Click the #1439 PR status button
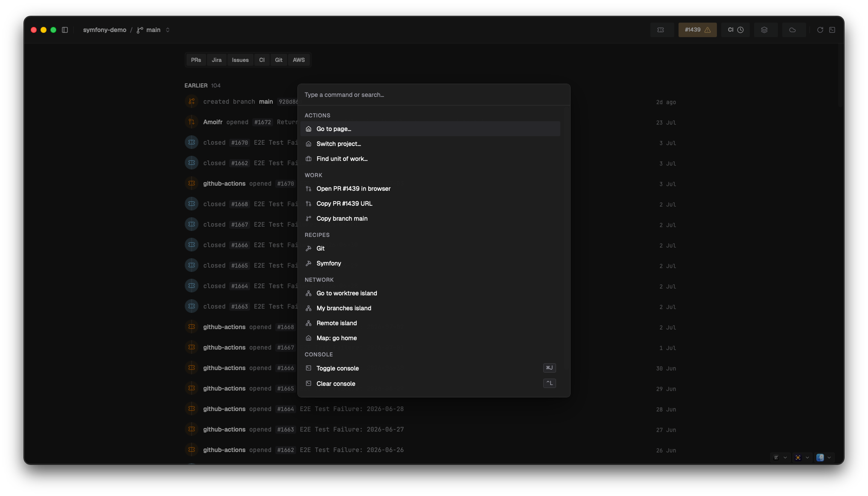The height and width of the screenshot is (496, 868). [x=698, y=30]
